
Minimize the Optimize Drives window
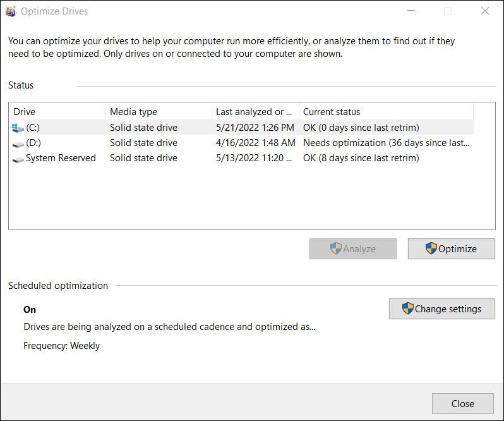click(411, 11)
